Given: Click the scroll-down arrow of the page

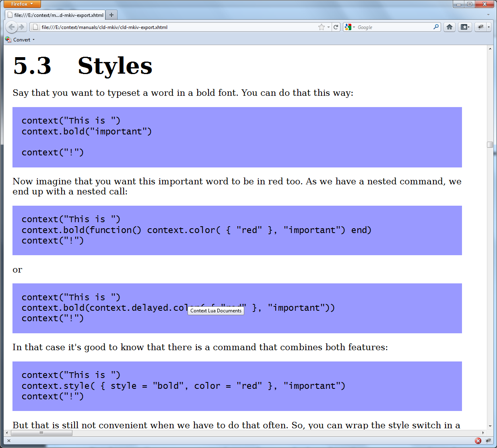Looking at the screenshot, I should (x=490, y=426).
